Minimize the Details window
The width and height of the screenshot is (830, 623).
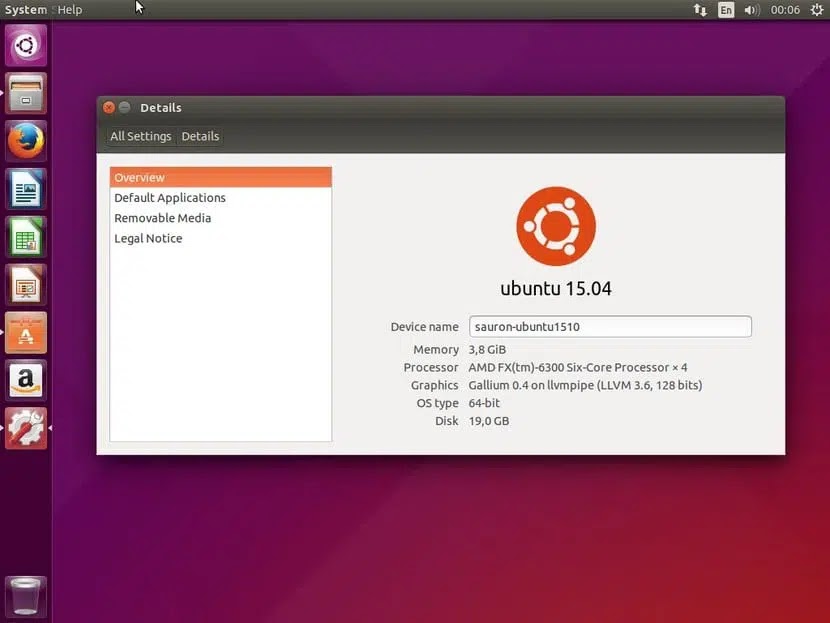tap(124, 107)
